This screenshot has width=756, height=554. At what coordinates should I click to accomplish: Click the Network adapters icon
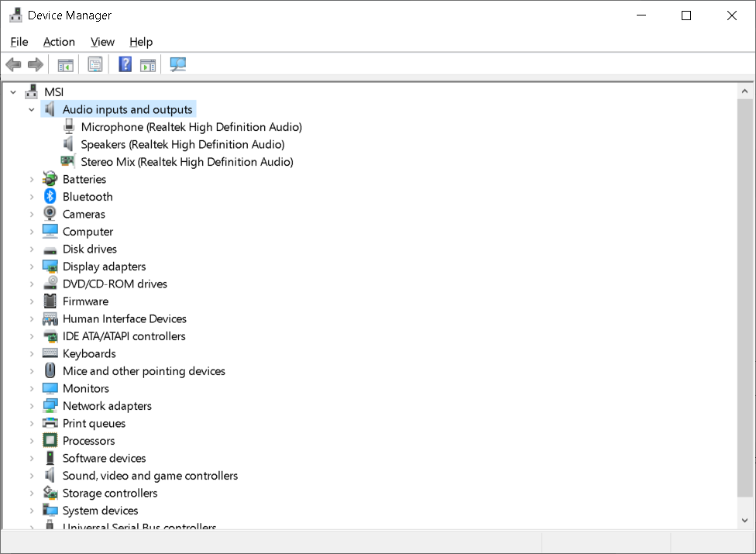(x=50, y=406)
